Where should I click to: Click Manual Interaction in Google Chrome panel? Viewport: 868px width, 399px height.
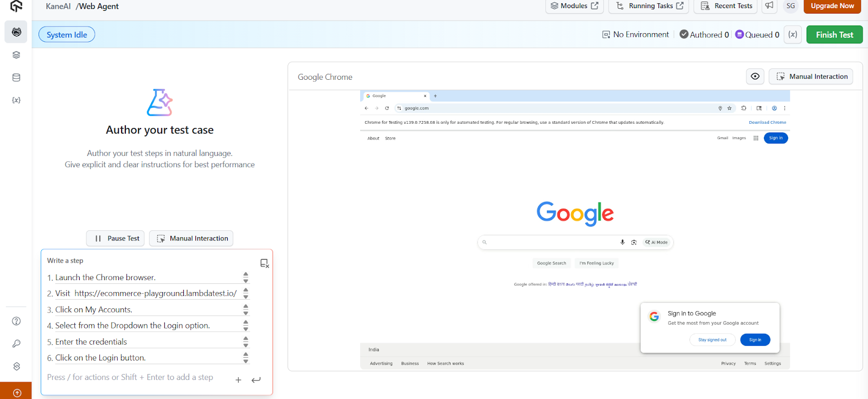click(810, 77)
